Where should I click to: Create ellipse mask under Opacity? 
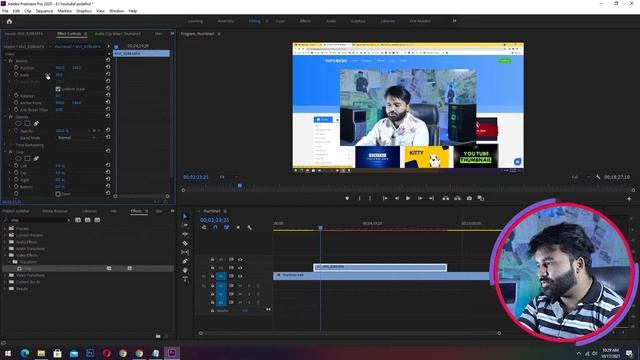(x=18, y=123)
